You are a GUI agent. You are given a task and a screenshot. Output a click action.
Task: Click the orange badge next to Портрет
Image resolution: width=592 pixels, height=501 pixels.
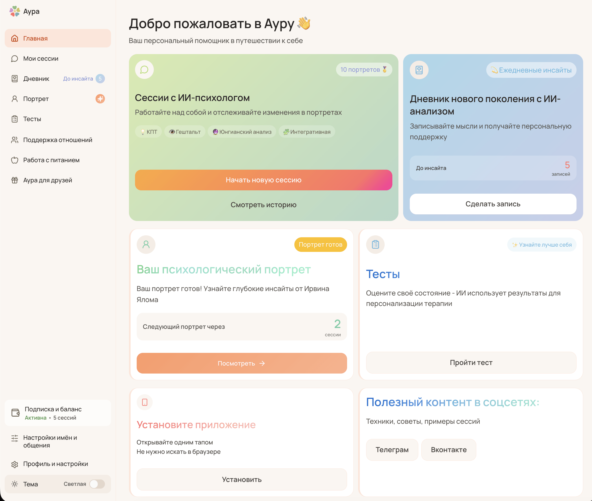click(x=100, y=99)
